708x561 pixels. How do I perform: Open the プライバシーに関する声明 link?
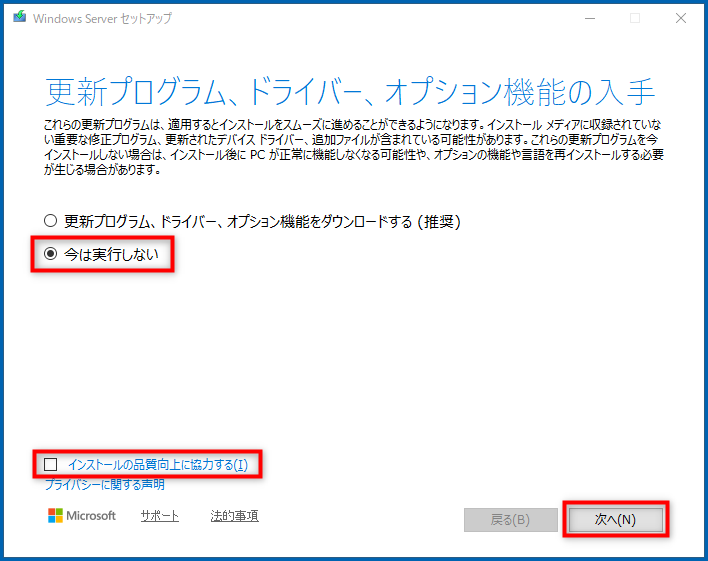(x=104, y=485)
